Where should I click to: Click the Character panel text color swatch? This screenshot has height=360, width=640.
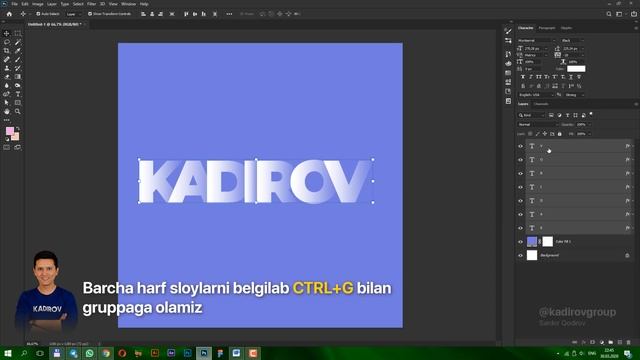click(576, 69)
